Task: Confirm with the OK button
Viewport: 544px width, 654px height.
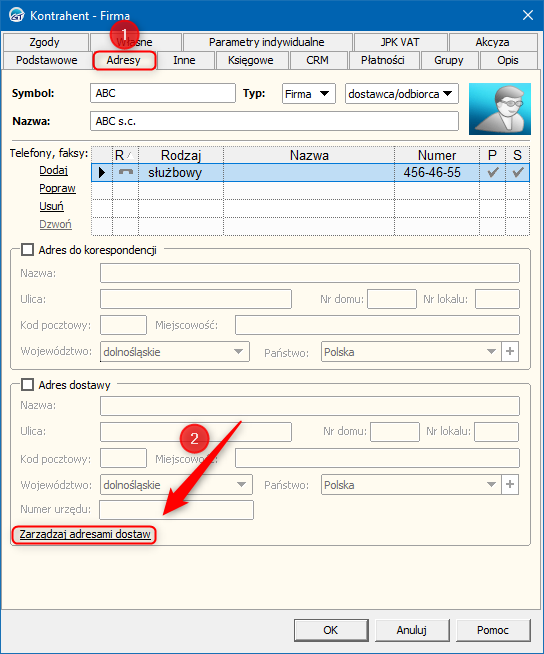Action: point(331,630)
